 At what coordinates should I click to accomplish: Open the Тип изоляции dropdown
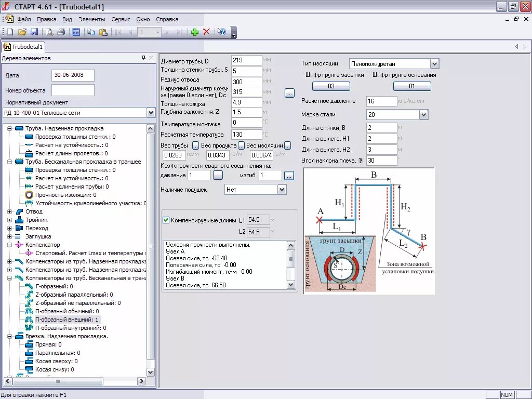point(434,63)
